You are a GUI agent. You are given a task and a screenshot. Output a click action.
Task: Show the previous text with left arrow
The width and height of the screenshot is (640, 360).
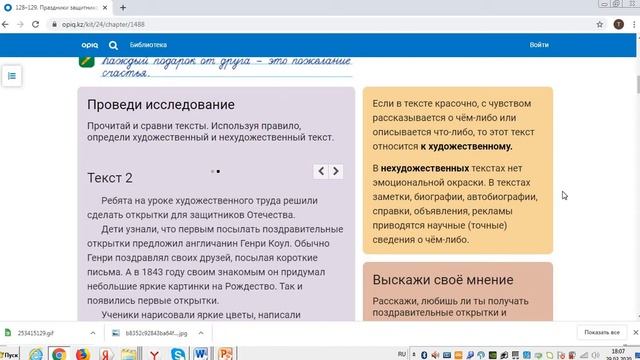[x=321, y=171]
